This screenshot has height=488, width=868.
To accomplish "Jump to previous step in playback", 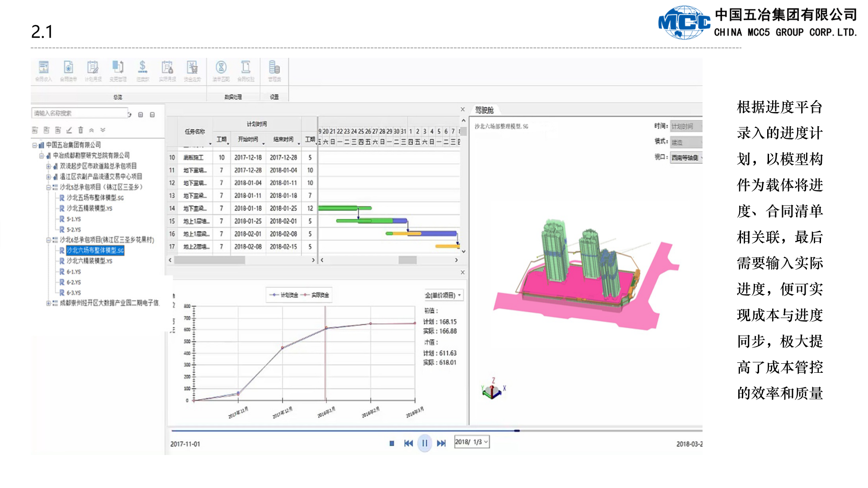I will point(408,443).
